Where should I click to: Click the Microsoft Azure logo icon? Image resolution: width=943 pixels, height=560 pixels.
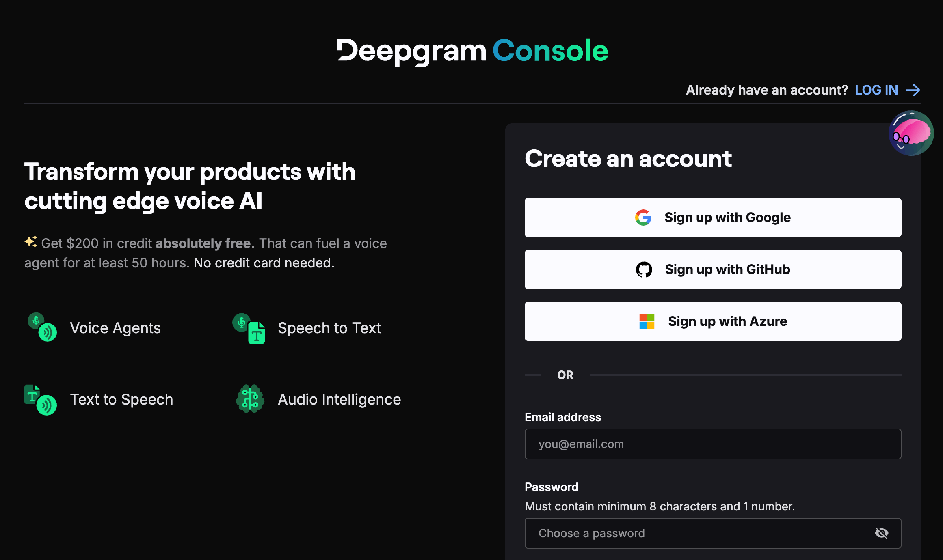(x=647, y=321)
